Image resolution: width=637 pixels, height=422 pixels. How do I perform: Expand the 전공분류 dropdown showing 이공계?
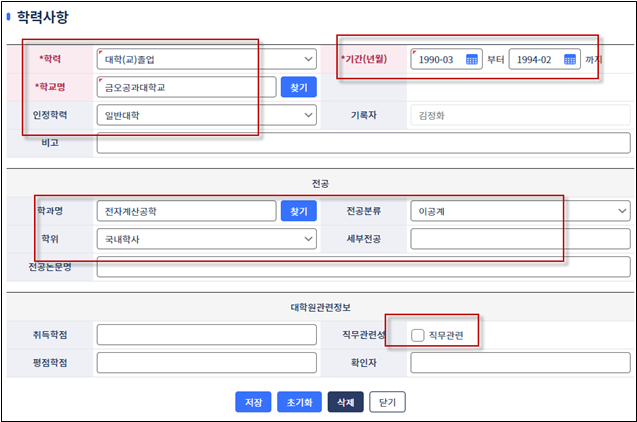(520, 211)
